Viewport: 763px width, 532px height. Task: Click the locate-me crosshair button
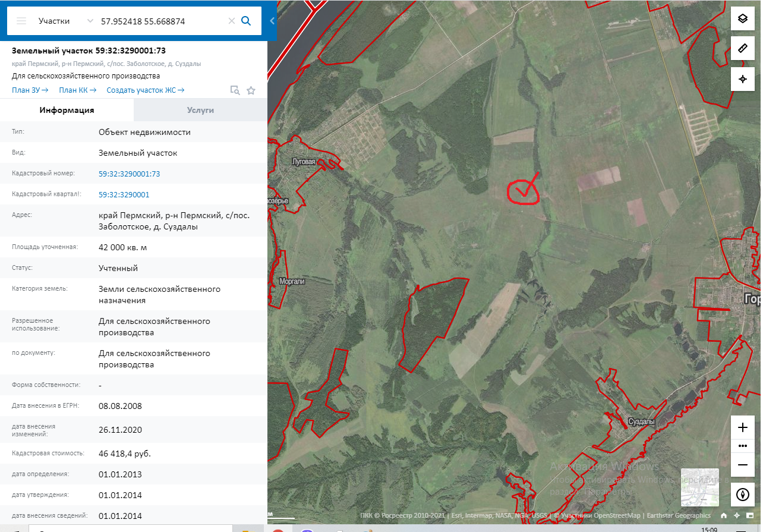[742, 79]
